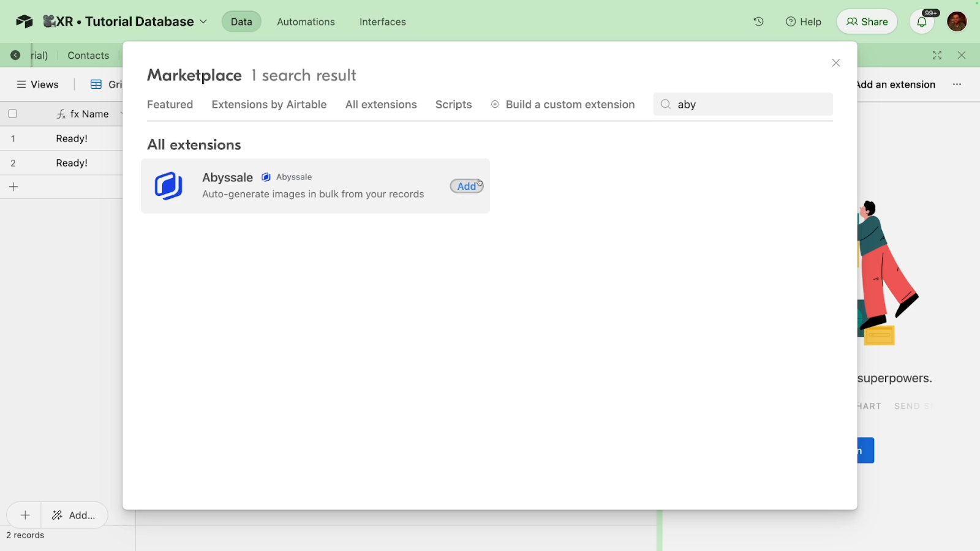Click the Grid view icon
The image size is (980, 551).
tap(96, 84)
